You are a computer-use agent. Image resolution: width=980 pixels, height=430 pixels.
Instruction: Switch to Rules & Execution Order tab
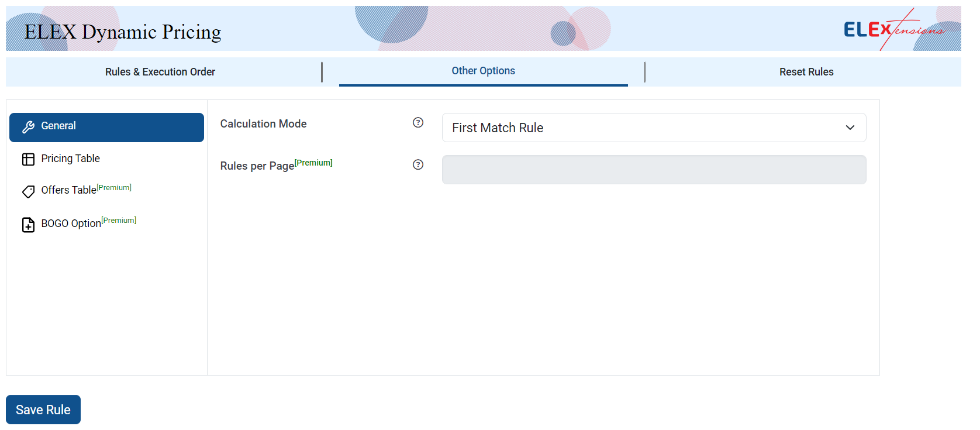coord(160,72)
